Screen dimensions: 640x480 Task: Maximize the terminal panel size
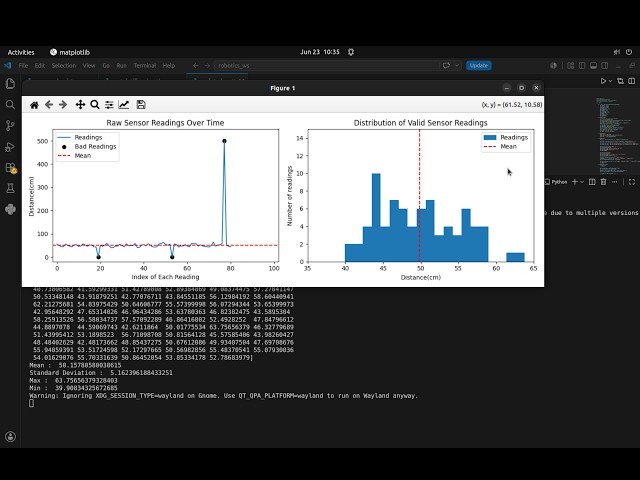pyautogui.click(x=632, y=182)
